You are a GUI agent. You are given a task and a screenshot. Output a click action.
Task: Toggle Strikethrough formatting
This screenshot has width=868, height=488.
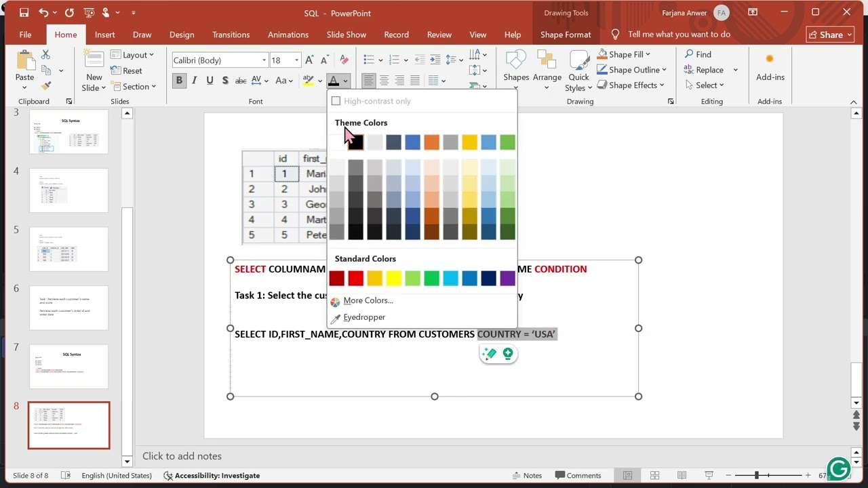[240, 81]
